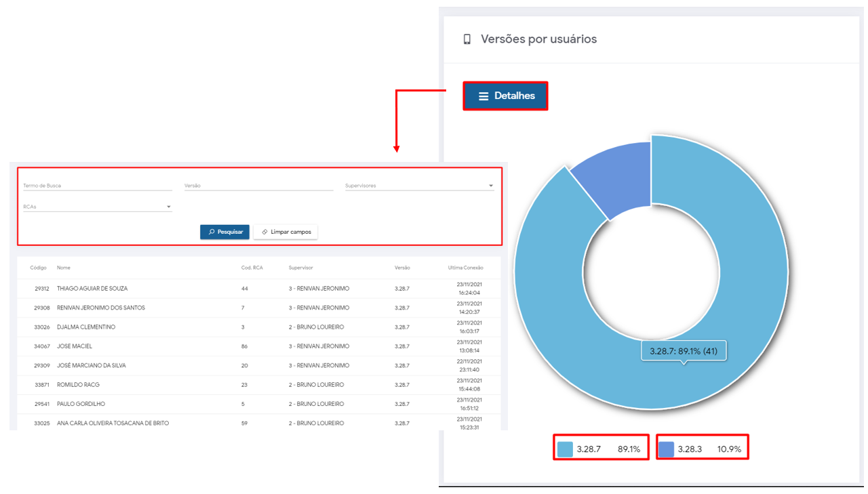Select the PAULO GORDILHO row
This screenshot has height=494, width=868.
pyautogui.click(x=81, y=404)
